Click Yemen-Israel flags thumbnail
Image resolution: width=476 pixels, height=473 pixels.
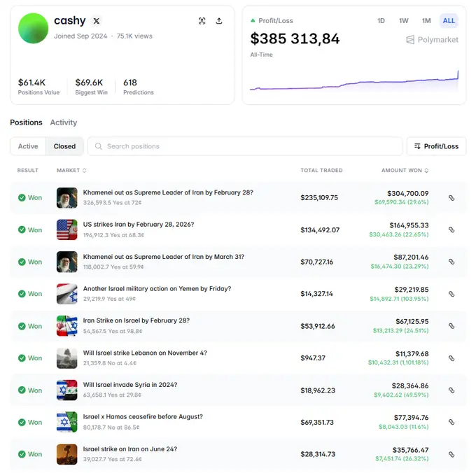pyautogui.click(x=66, y=294)
